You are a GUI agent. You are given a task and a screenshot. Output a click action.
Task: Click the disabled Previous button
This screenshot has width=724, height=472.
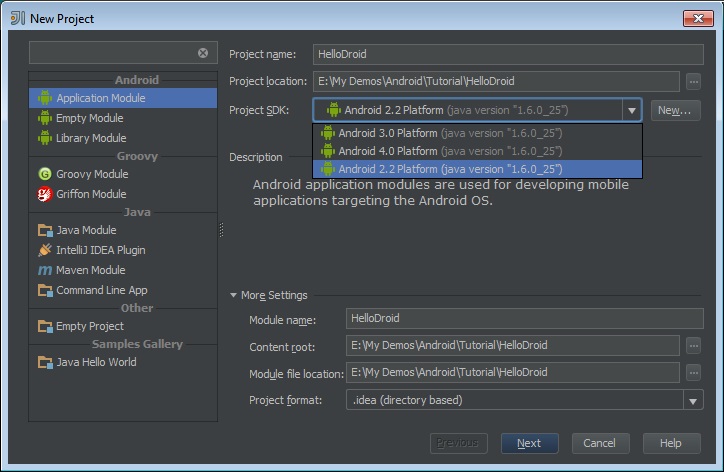point(459,443)
